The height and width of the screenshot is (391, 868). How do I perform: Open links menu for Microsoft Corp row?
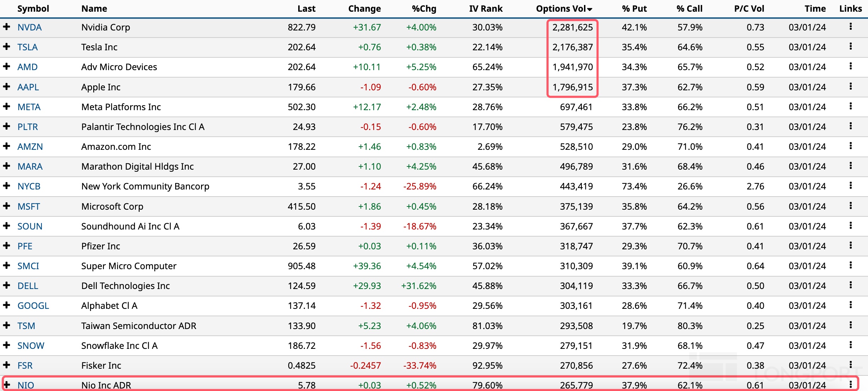pos(850,206)
